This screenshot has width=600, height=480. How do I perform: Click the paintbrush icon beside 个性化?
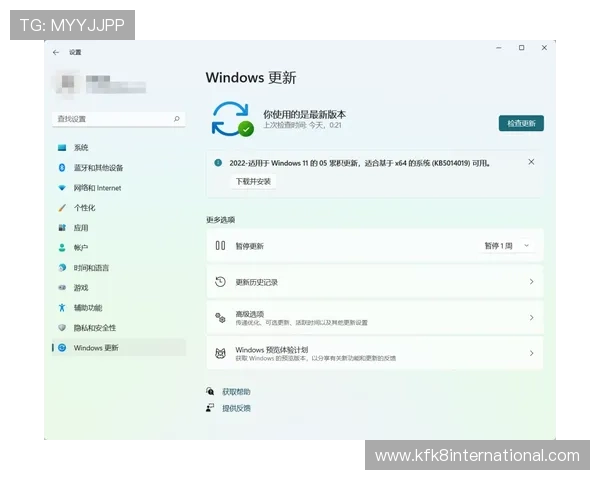coord(62,208)
